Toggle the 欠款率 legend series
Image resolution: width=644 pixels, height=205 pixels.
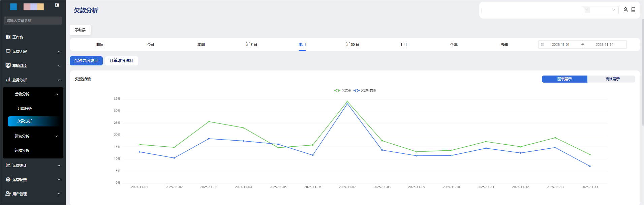[x=342, y=90]
